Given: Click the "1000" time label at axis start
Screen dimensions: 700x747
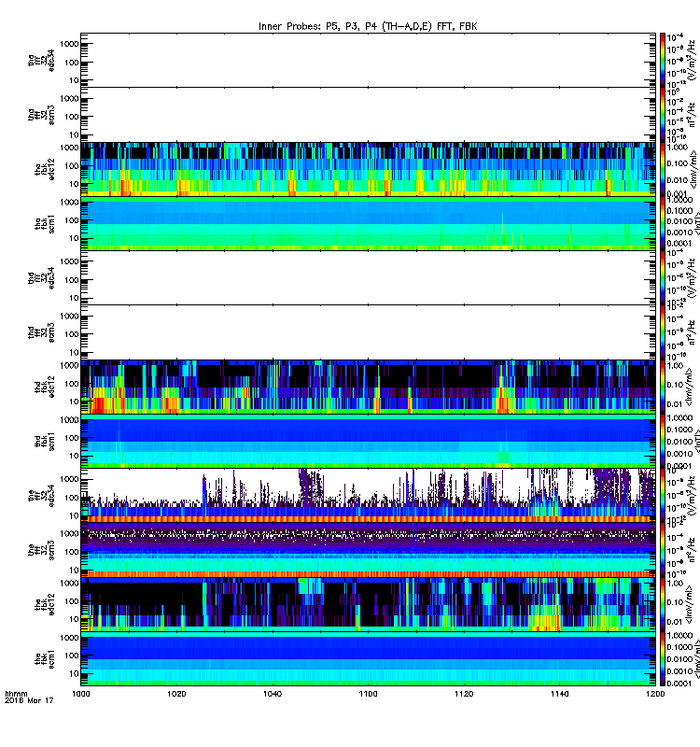Looking at the screenshot, I should coord(81,694).
